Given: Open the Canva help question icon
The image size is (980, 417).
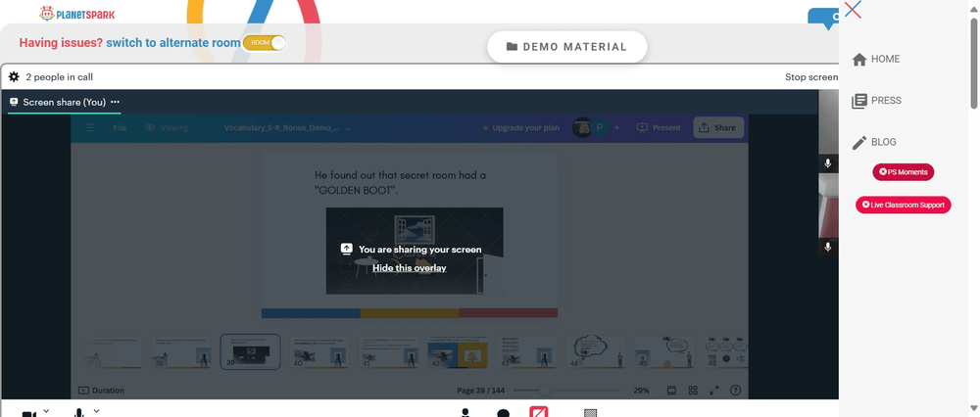Looking at the screenshot, I should [736, 391].
